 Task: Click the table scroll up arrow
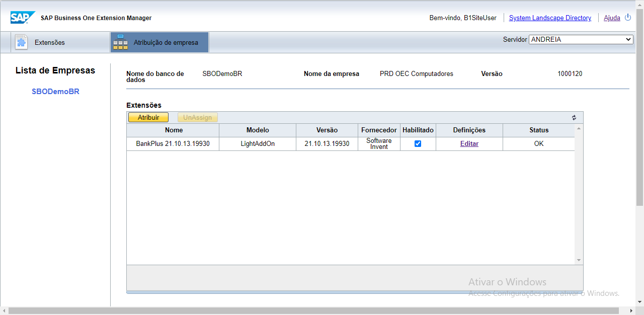click(x=579, y=128)
